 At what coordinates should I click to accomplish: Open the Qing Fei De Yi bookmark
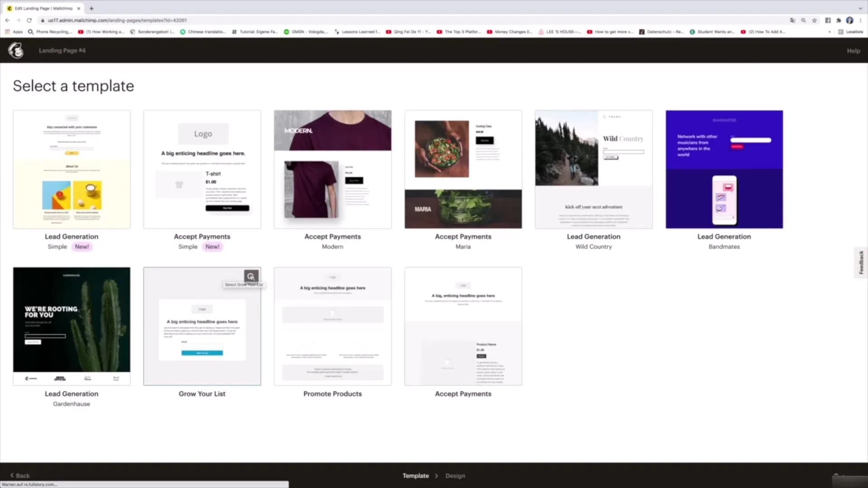tap(408, 32)
